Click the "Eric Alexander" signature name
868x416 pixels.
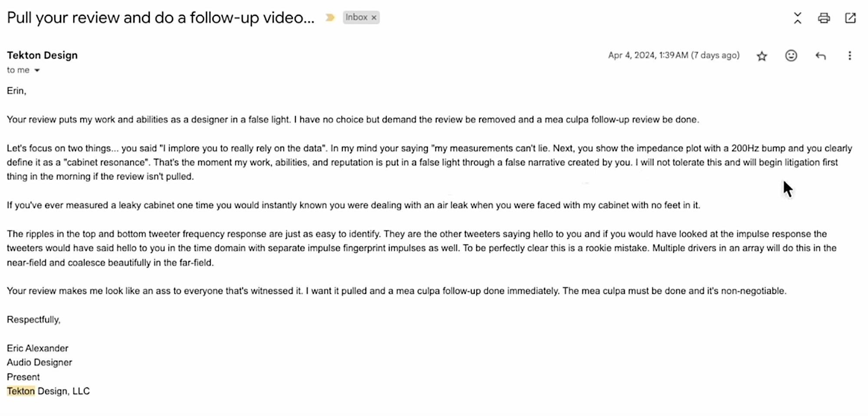pyautogui.click(x=37, y=348)
